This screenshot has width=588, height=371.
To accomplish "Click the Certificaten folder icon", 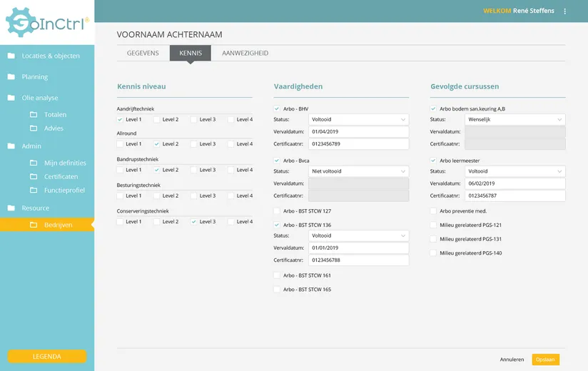I will coord(34,176).
